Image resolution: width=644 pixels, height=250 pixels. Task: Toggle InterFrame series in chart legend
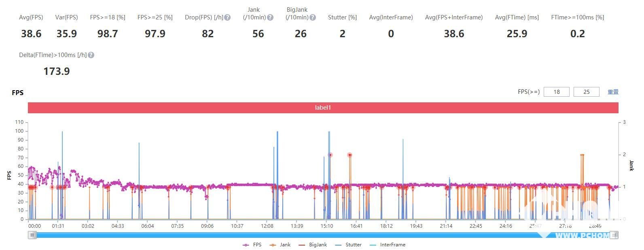388,245
